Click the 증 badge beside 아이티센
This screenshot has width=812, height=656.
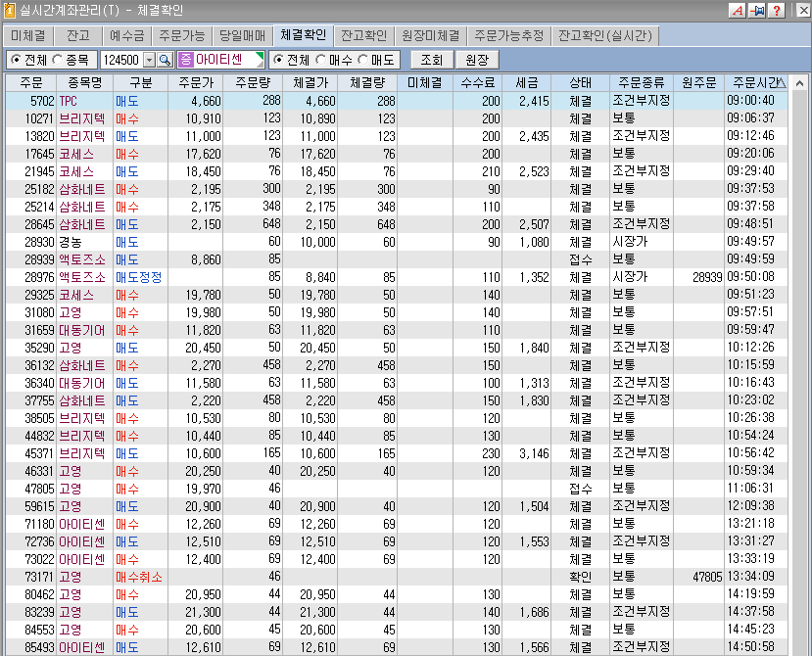pos(185,60)
